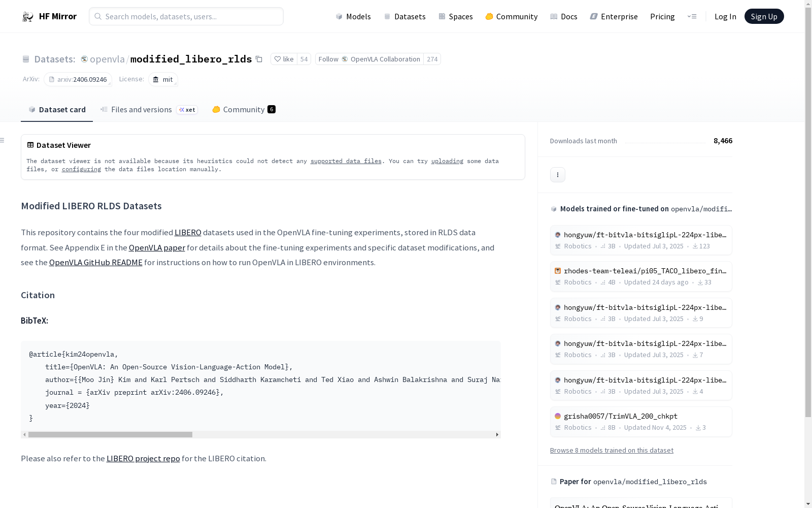Click the Datasets icon beside the breadcrumb
This screenshot has height=508, width=812.
(26, 59)
